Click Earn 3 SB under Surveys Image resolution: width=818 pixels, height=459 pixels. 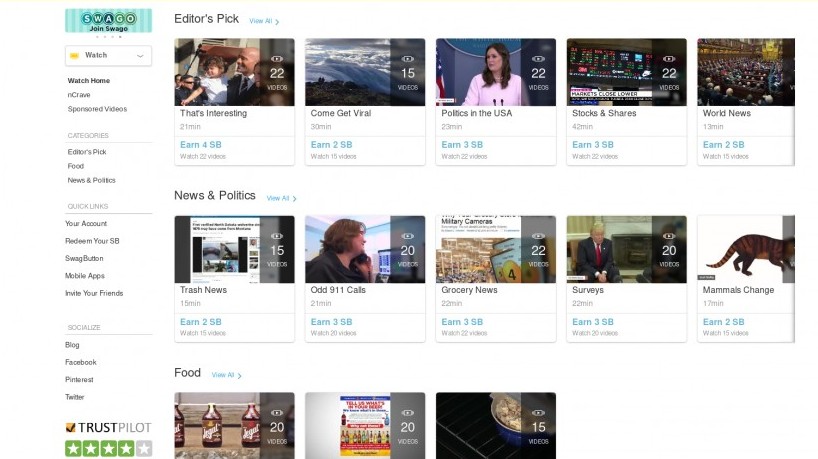pos(593,322)
